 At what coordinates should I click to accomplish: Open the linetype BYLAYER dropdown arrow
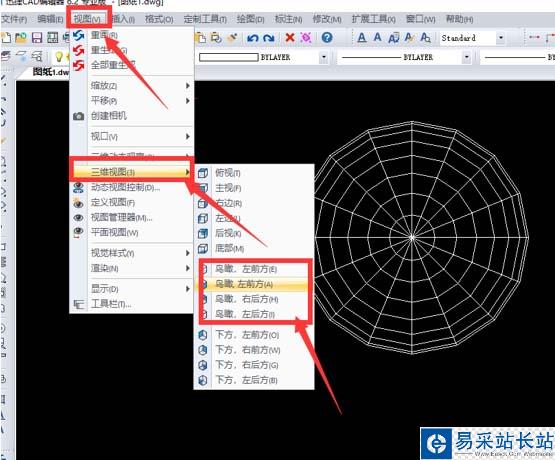point(467,57)
